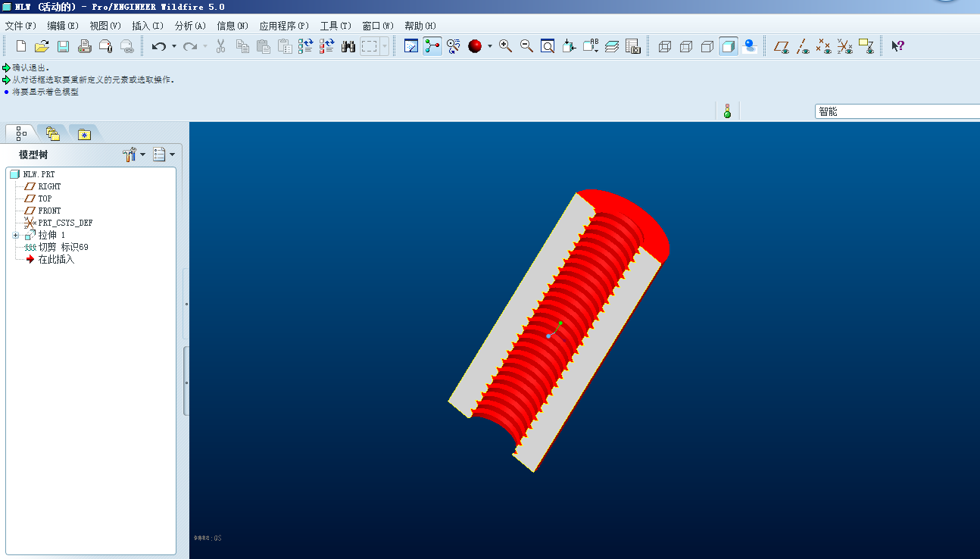Open the layers stack icon

click(x=612, y=47)
